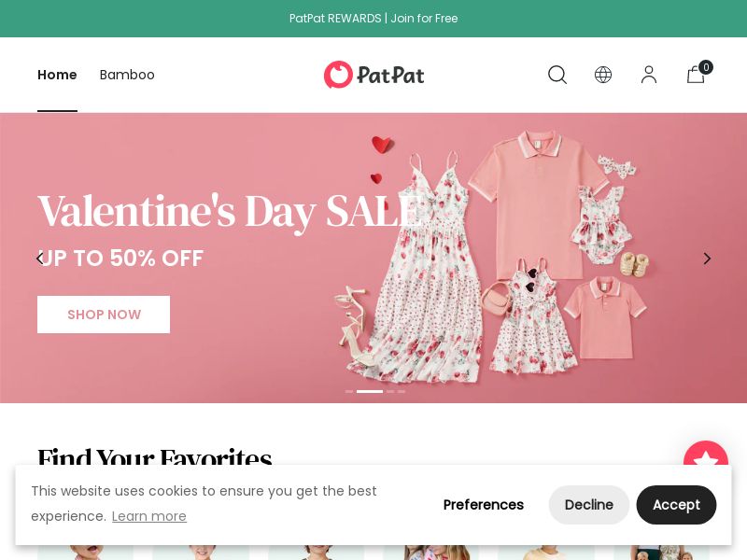Decline the website cookies

pyautogui.click(x=589, y=505)
